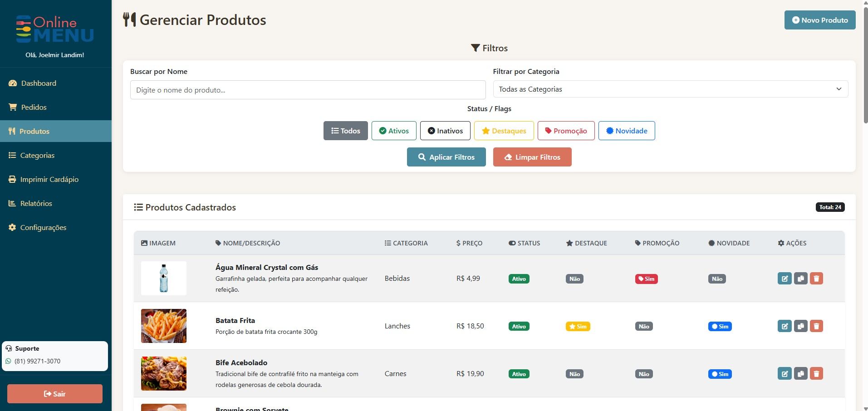Open the Configurações page
The width and height of the screenshot is (868, 411).
[x=43, y=227]
